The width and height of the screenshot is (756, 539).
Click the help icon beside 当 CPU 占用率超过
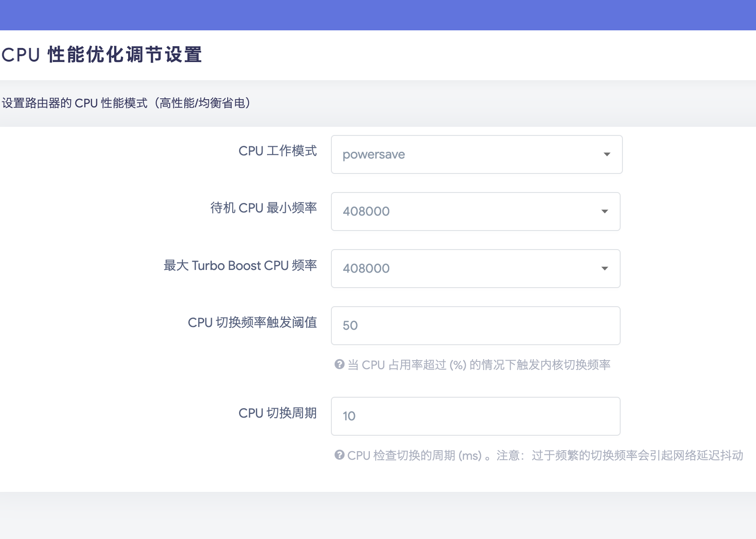(340, 364)
